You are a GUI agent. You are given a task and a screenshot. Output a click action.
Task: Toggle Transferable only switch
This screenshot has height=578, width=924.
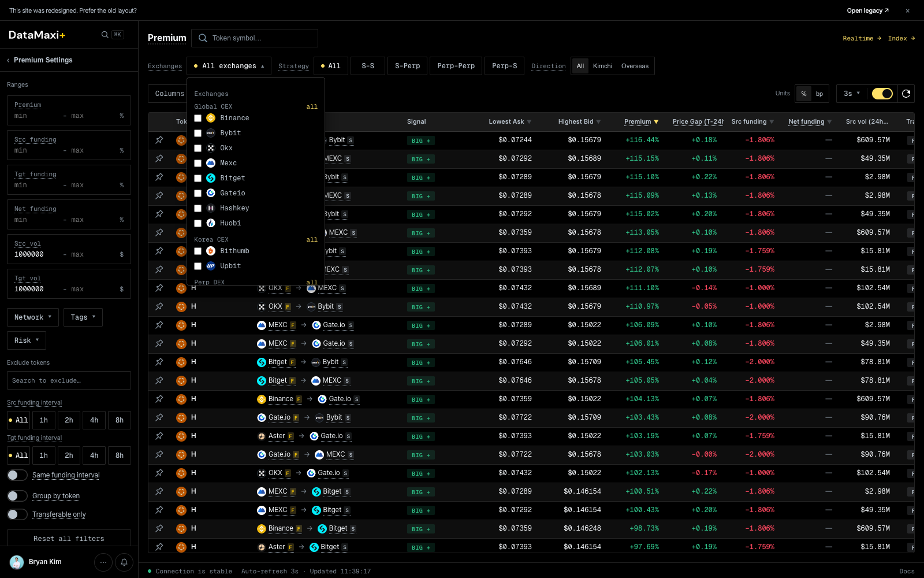tap(17, 514)
